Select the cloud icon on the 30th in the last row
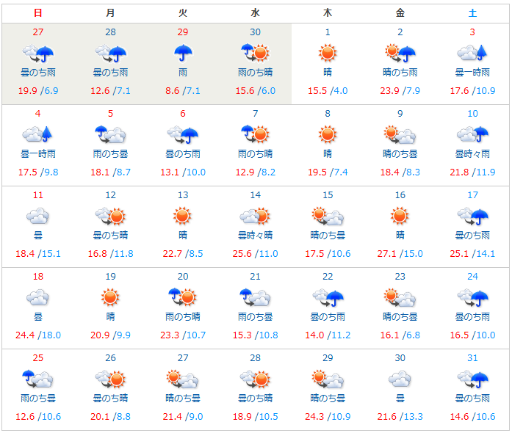The height and width of the screenshot is (433, 512). click(400, 379)
